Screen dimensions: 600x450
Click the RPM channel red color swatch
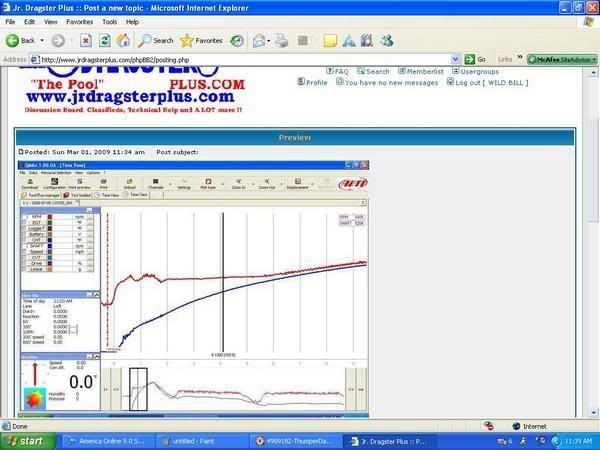pyautogui.click(x=49, y=217)
